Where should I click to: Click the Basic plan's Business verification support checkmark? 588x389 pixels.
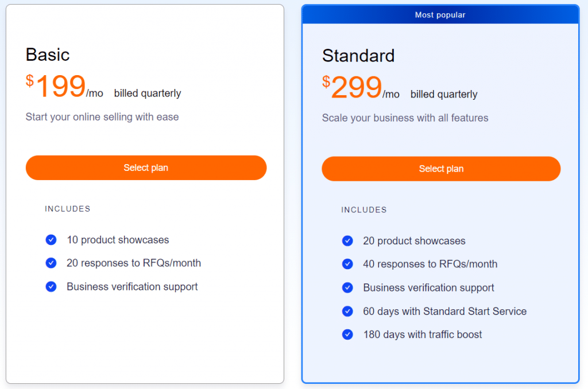pyautogui.click(x=51, y=287)
